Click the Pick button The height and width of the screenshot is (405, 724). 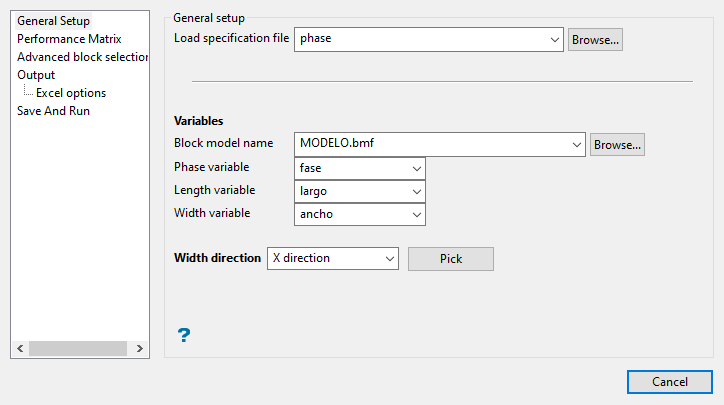[450, 259]
